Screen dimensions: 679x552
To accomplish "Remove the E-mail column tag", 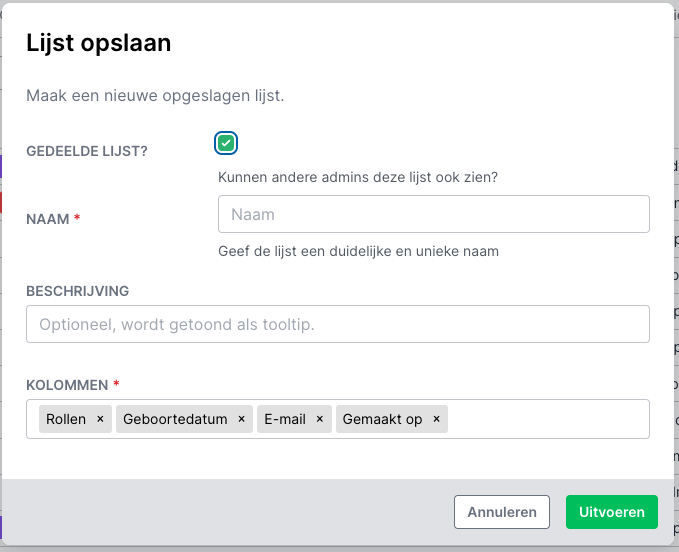I will click(x=319, y=419).
